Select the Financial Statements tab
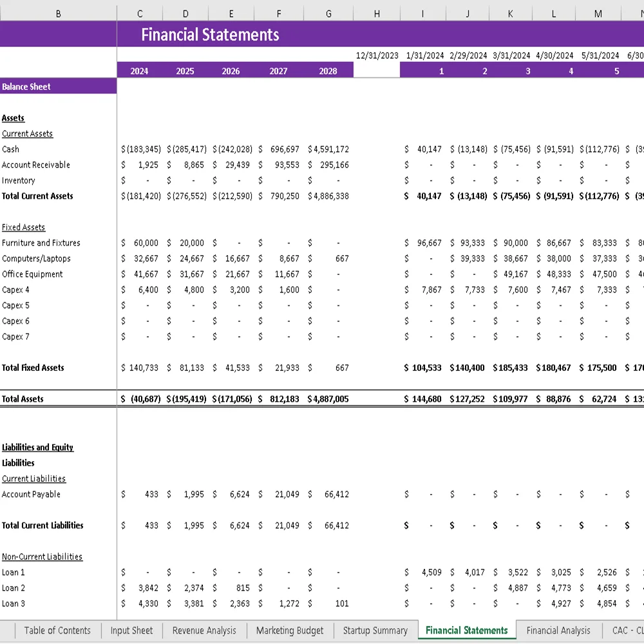 click(467, 631)
